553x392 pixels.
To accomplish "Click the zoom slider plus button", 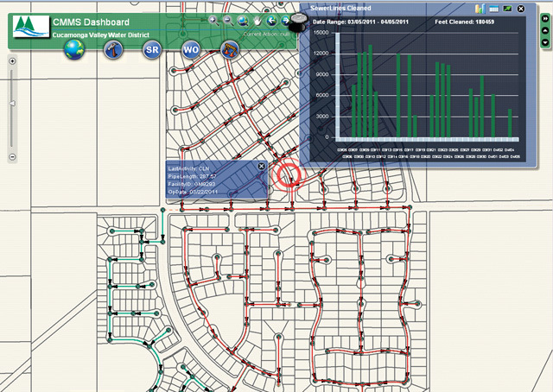I will 12,61.
